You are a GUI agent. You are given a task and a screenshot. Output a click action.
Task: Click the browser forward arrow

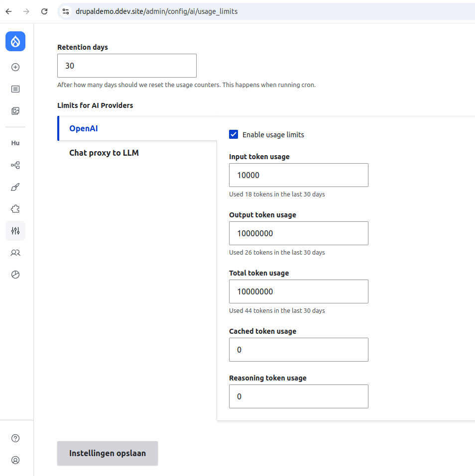(x=26, y=11)
